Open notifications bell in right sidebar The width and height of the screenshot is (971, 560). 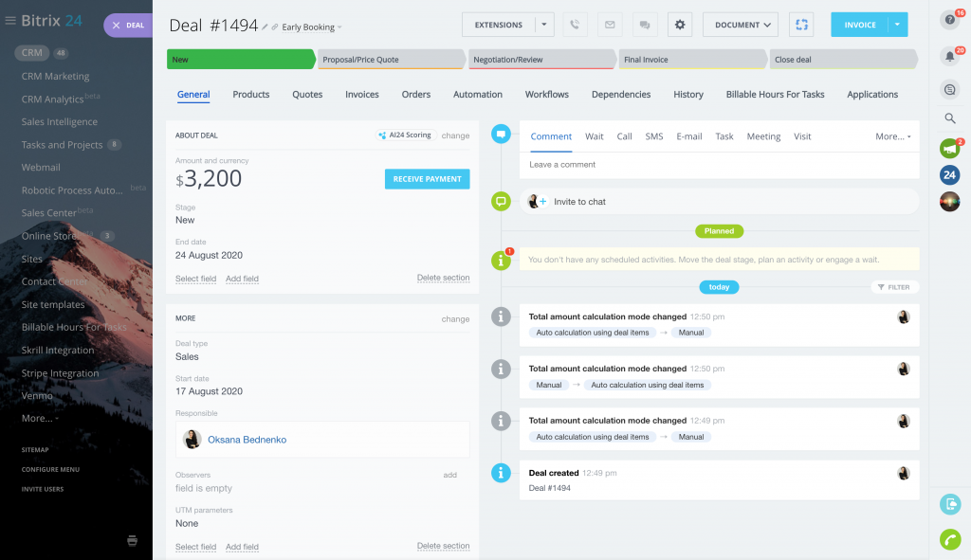[949, 56]
